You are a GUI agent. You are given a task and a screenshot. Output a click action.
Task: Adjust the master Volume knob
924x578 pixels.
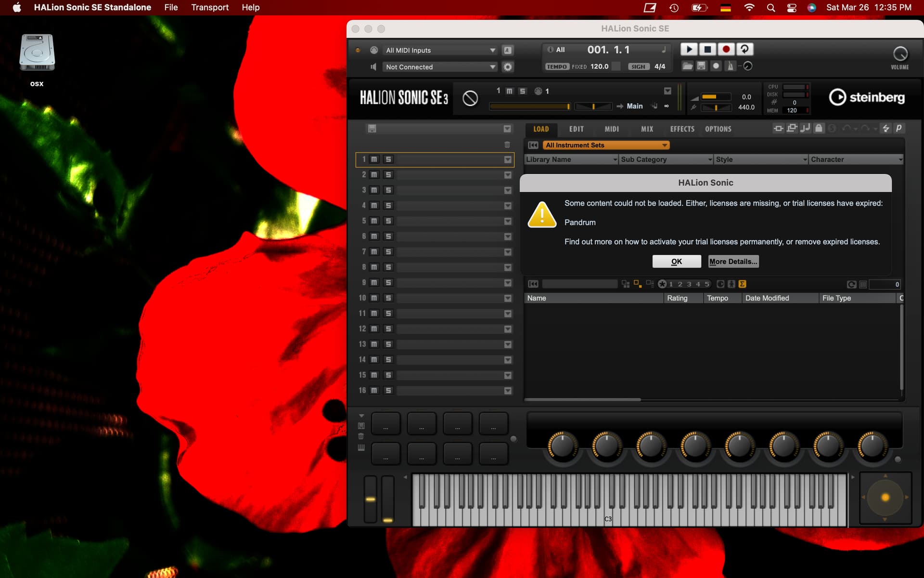tap(900, 53)
